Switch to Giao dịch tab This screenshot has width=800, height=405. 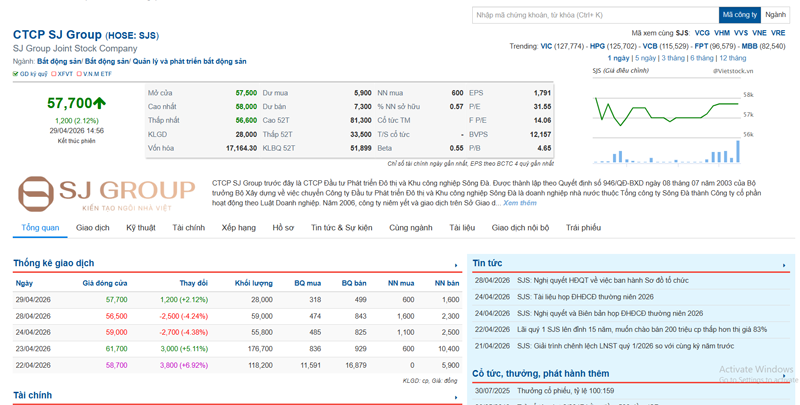(x=93, y=228)
